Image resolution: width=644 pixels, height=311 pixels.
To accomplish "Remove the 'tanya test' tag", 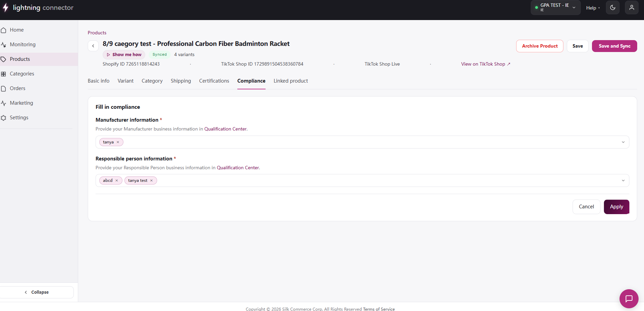I will 151,180.
